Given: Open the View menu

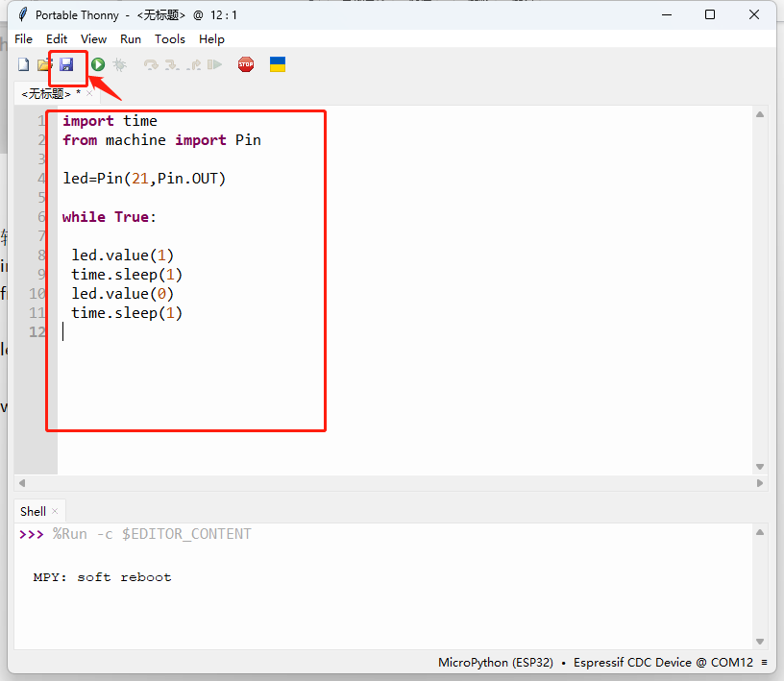Looking at the screenshot, I should [93, 39].
